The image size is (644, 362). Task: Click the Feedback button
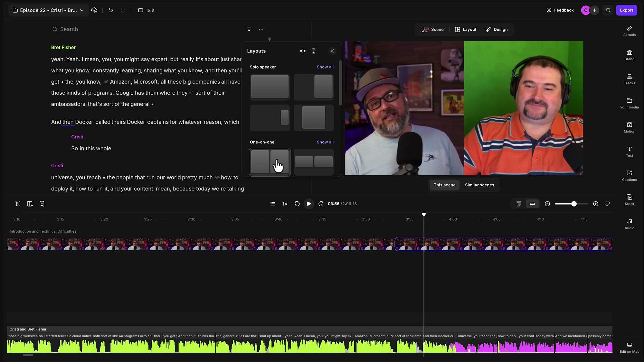(x=560, y=10)
